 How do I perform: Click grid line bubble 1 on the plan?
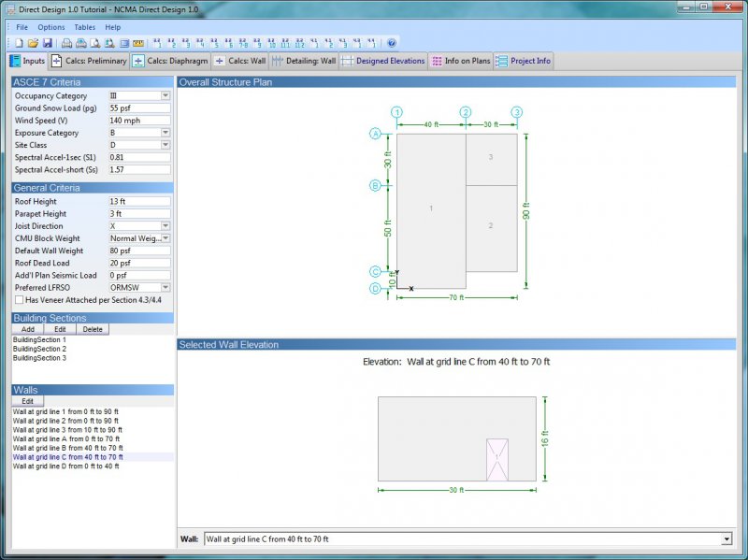pyautogui.click(x=396, y=112)
